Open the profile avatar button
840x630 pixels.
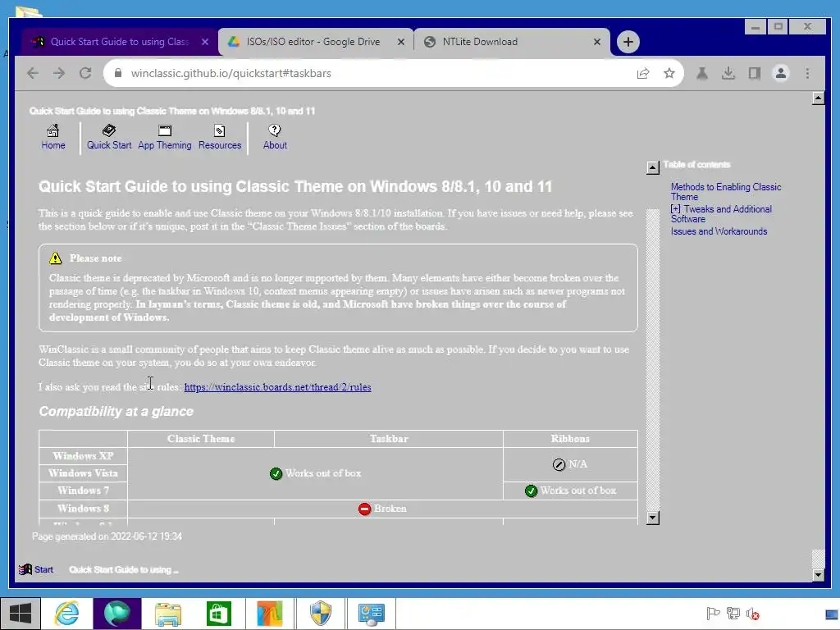tap(781, 73)
